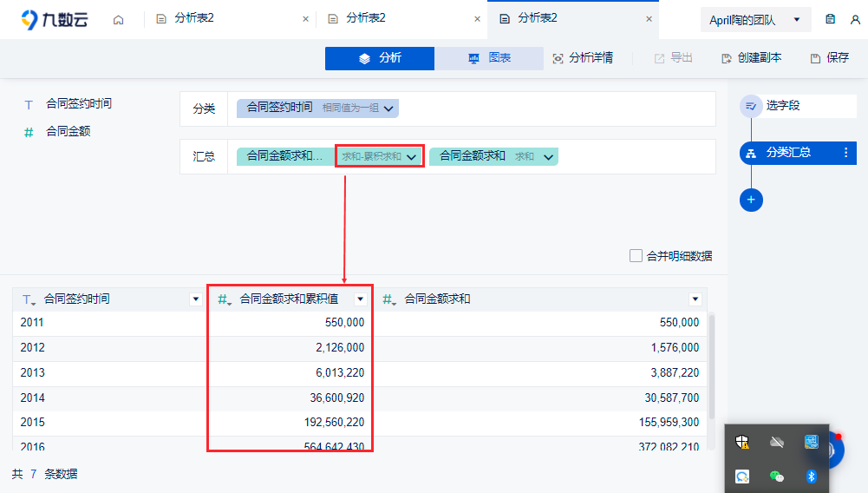Expand the 合同金额求和累积值 column filter arrow

point(361,299)
